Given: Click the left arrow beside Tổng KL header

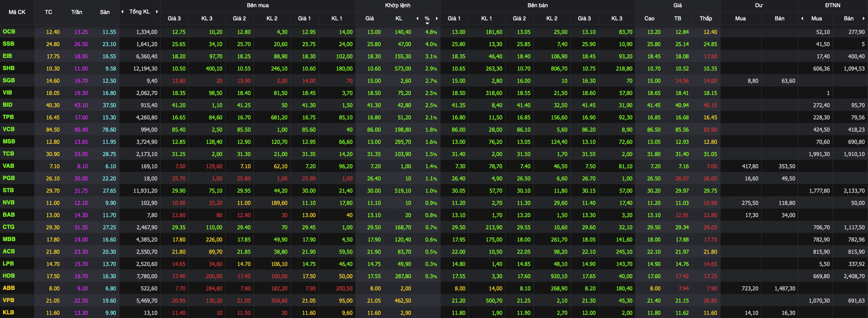Looking at the screenshot, I should (122, 12).
